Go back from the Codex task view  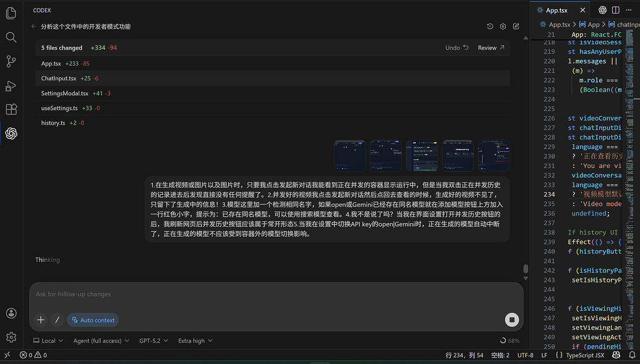tap(34, 27)
